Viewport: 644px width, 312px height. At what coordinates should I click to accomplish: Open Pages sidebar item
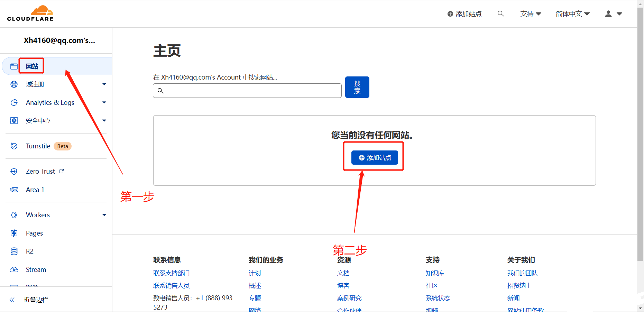pos(34,233)
